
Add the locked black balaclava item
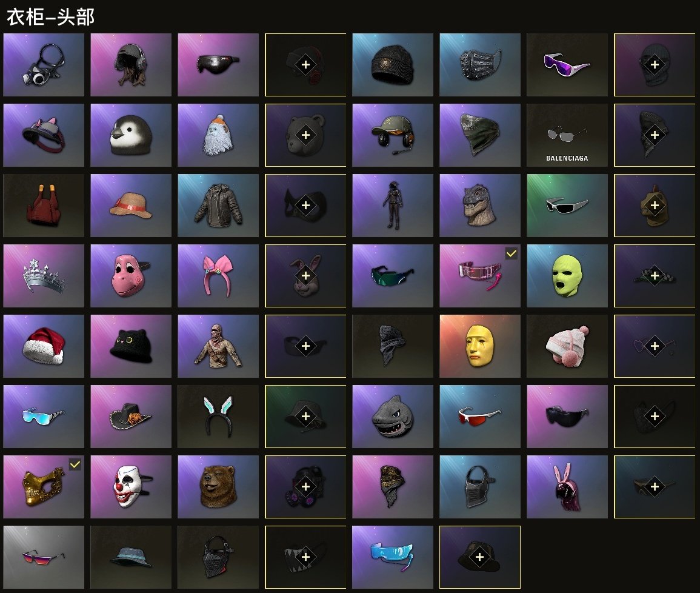[x=655, y=65]
